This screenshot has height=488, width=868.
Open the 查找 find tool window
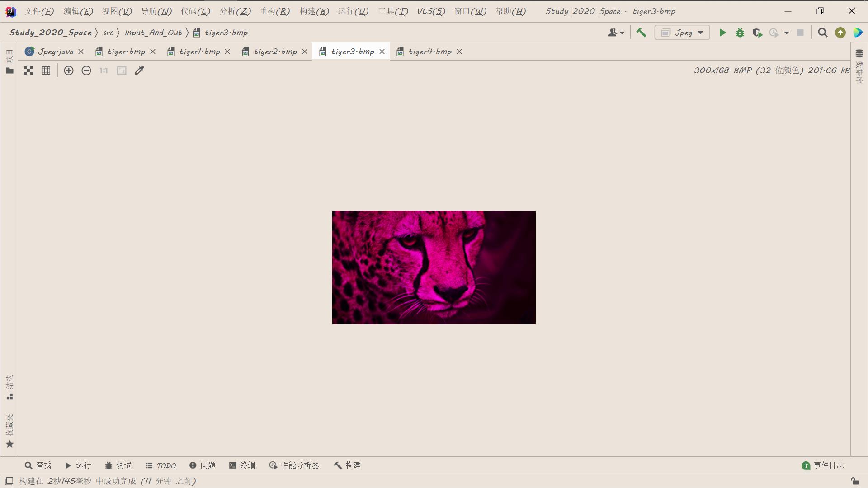click(x=38, y=465)
